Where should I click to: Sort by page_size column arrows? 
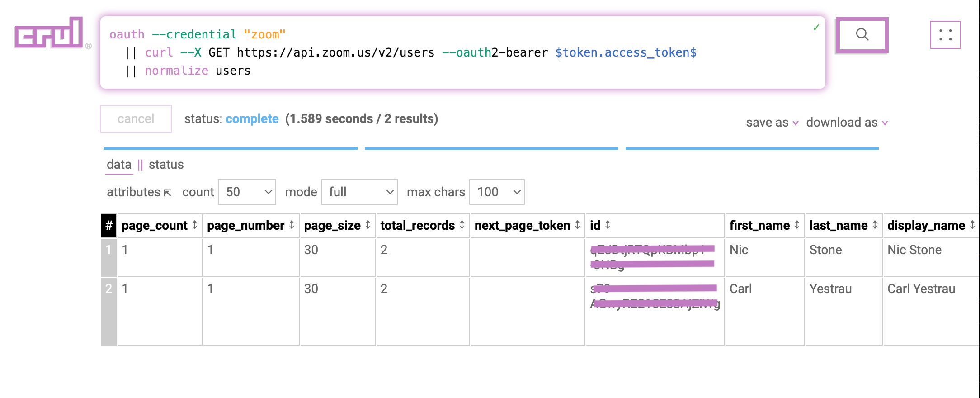368,225
